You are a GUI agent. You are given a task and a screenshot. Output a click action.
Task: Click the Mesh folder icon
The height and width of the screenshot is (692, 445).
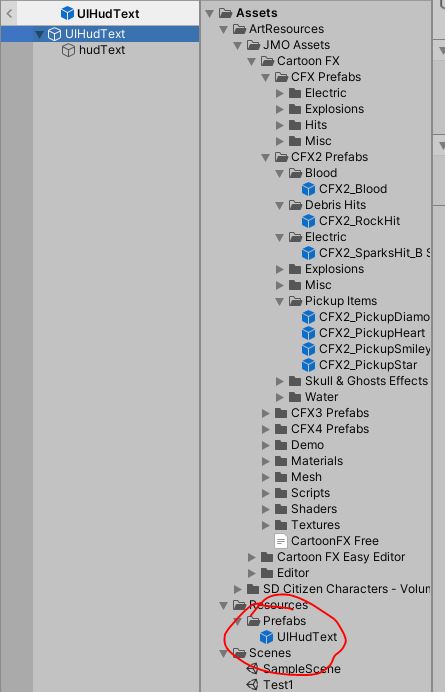tap(281, 477)
